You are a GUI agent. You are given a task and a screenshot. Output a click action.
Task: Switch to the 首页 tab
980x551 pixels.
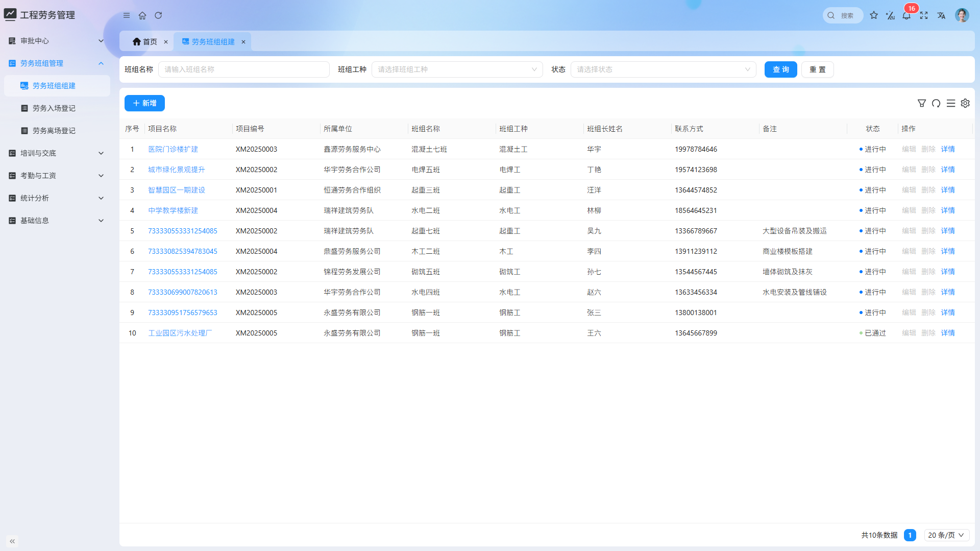(x=145, y=42)
